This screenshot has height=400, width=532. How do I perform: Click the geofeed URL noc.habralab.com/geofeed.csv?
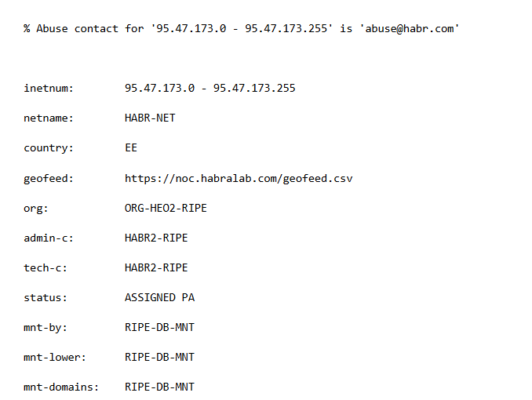pyautogui.click(x=239, y=179)
